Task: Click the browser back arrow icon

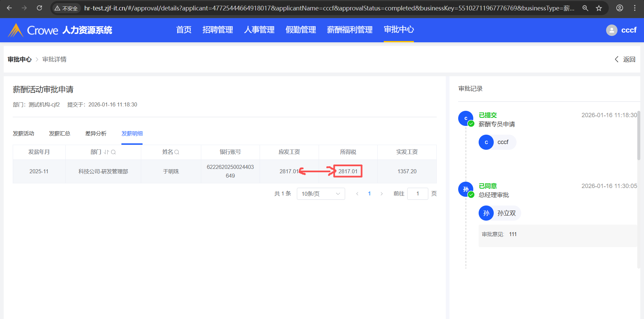Action: [x=9, y=8]
